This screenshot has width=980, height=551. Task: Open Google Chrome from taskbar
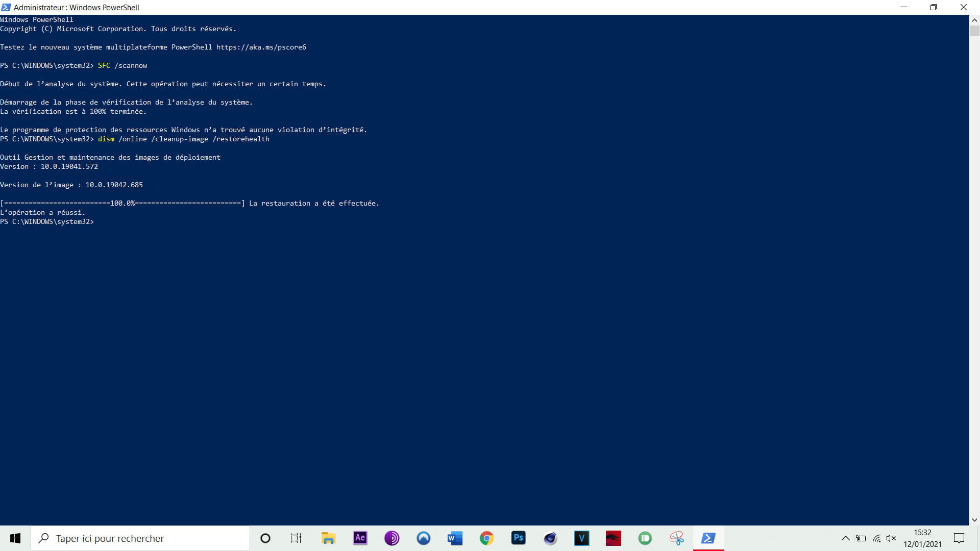[486, 538]
